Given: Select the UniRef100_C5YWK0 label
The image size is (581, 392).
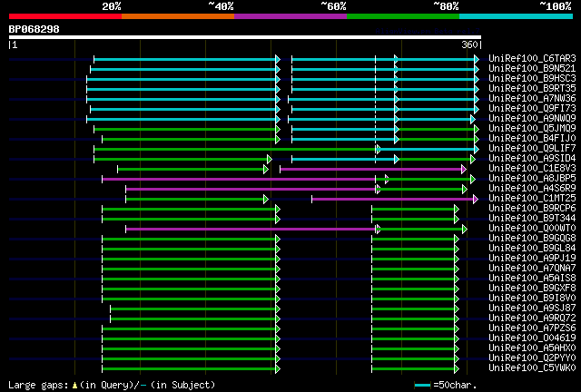Looking at the screenshot, I should pos(532,368).
